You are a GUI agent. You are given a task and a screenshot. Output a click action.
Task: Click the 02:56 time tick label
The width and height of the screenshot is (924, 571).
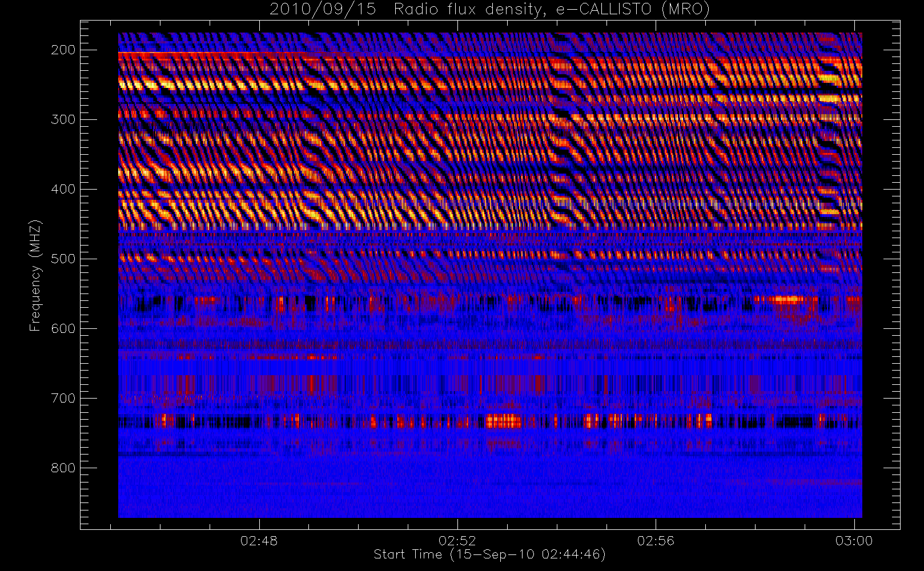656,541
